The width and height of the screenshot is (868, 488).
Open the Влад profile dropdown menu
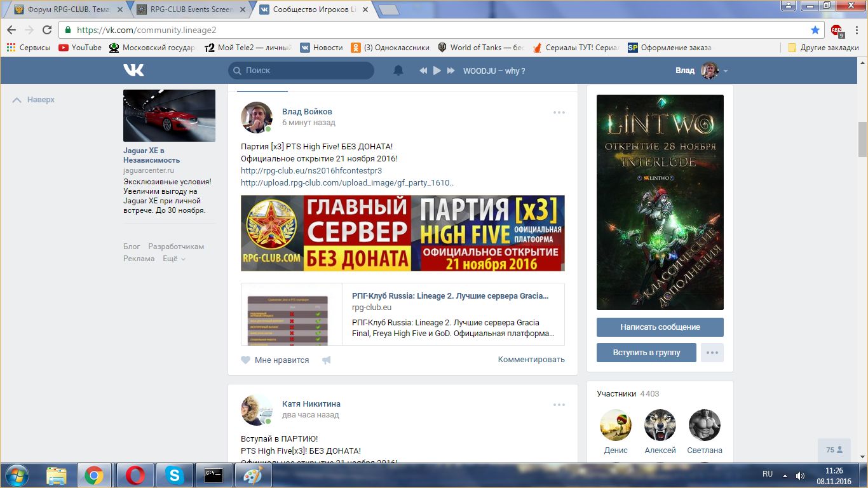[702, 71]
